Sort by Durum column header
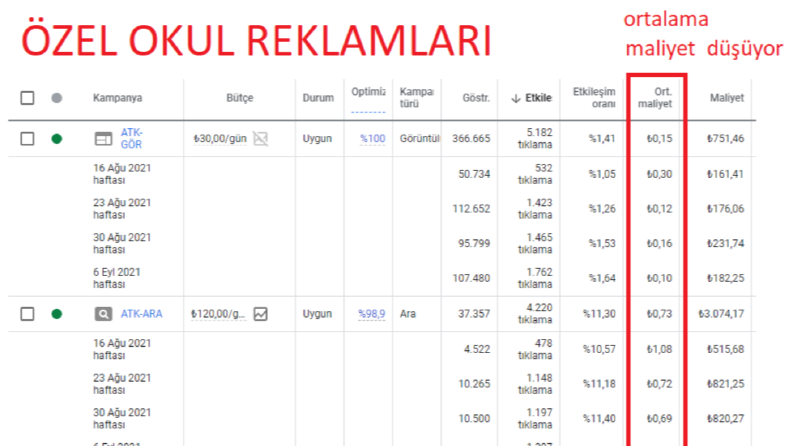Viewport: 793px width, 446px height. click(318, 98)
